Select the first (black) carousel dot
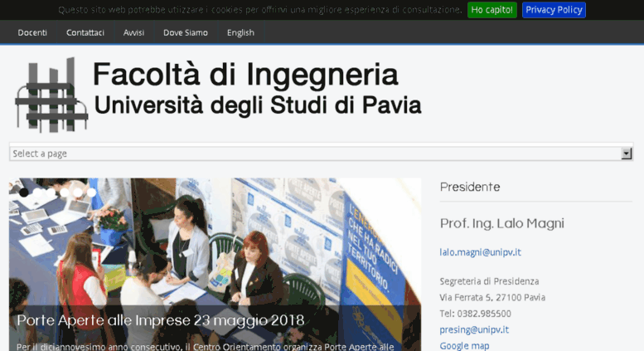Screen dimensions: 644x351 pos(24,192)
